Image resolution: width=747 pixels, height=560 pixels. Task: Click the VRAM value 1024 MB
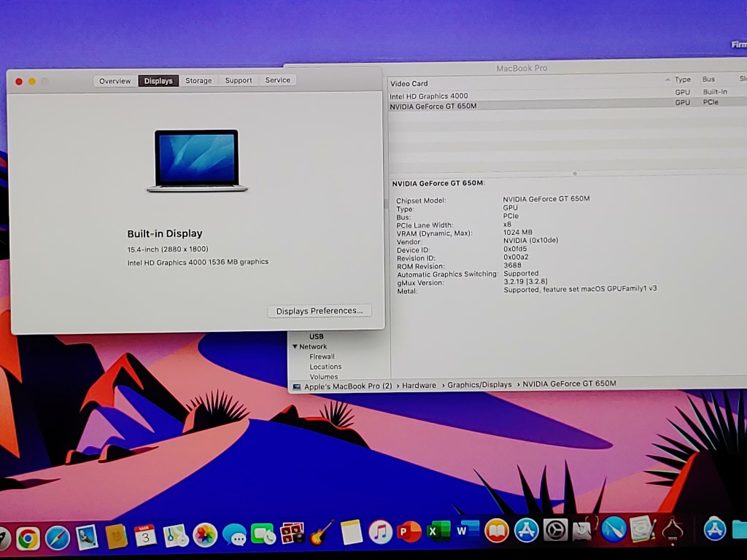click(517, 233)
